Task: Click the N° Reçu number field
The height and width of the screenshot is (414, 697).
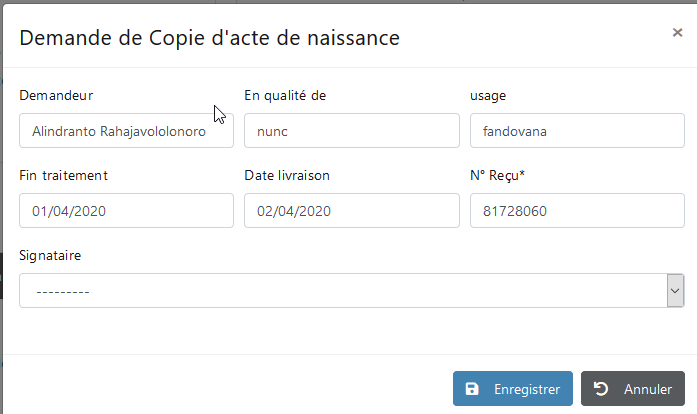Action: point(577,211)
